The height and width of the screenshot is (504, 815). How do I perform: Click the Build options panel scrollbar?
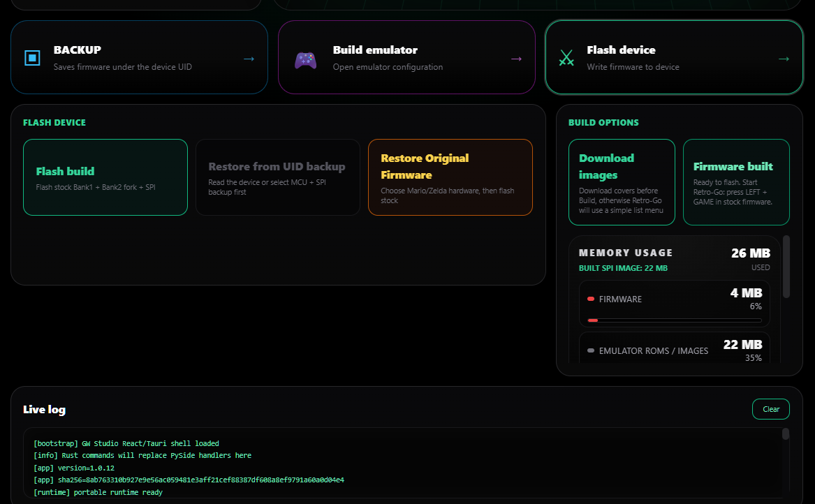coord(786,267)
